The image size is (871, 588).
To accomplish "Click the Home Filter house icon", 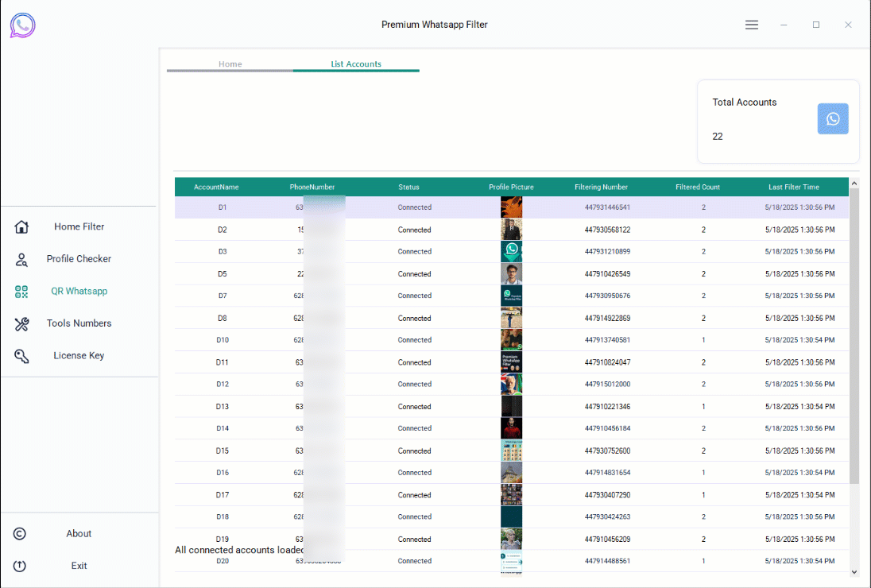I will [x=21, y=226].
